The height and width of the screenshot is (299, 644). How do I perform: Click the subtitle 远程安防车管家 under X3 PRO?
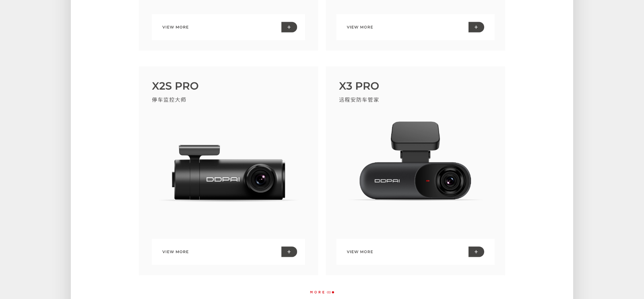tap(359, 100)
